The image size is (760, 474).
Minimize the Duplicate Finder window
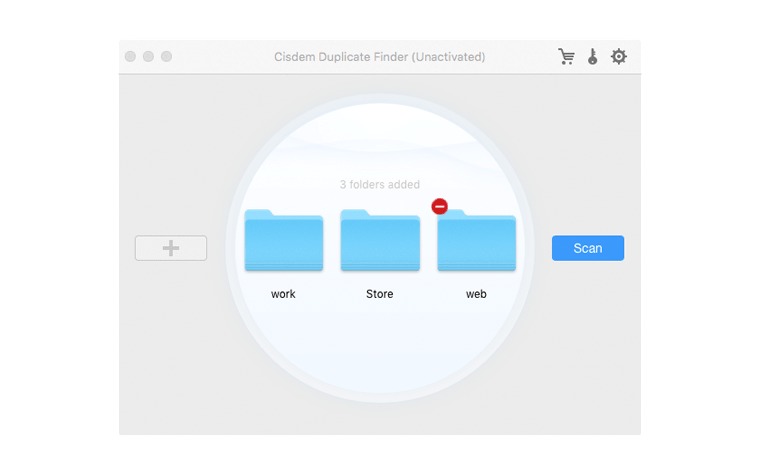tap(148, 57)
